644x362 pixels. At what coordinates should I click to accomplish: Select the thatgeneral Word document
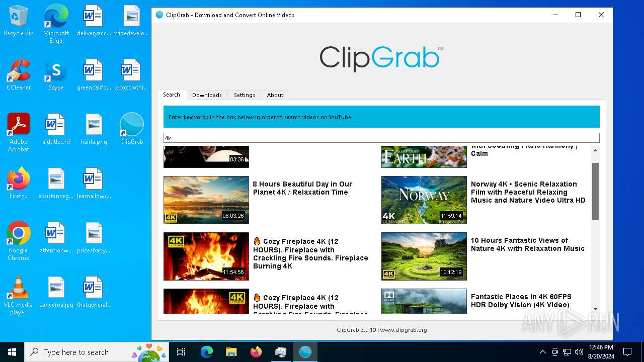pyautogui.click(x=94, y=293)
